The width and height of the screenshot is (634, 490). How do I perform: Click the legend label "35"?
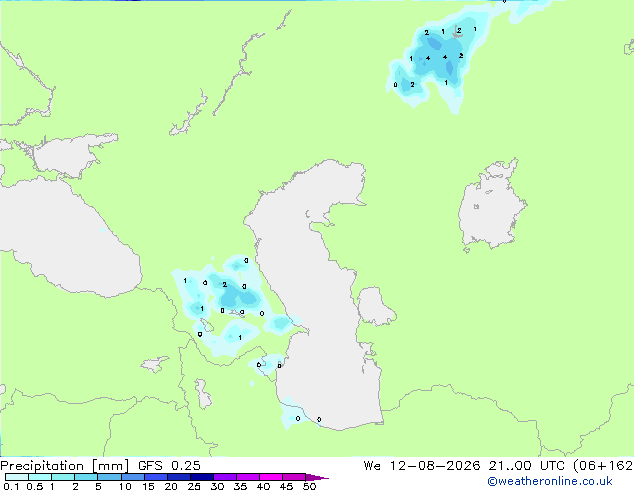[240, 486]
